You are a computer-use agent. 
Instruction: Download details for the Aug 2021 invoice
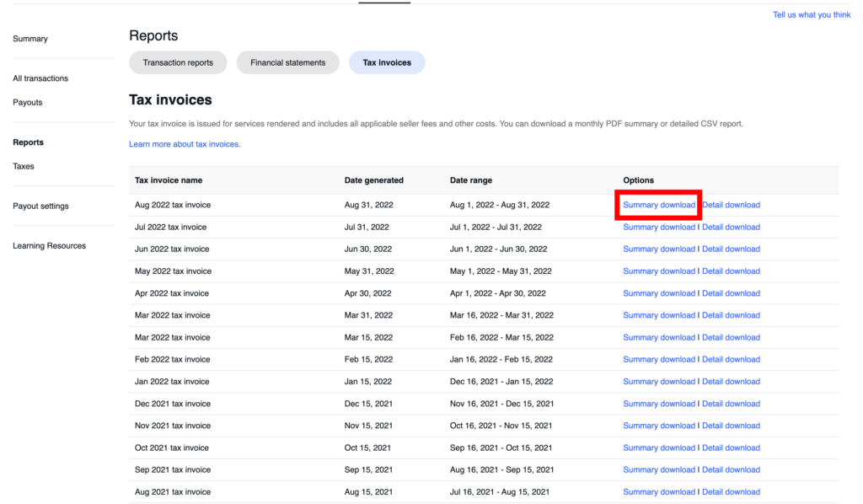pos(731,491)
